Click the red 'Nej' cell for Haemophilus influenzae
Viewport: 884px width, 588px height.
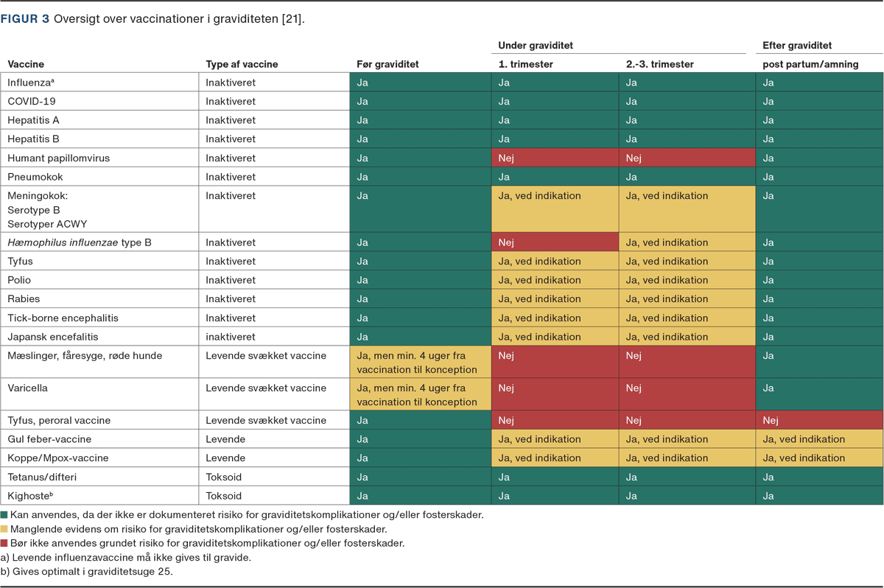tap(555, 242)
